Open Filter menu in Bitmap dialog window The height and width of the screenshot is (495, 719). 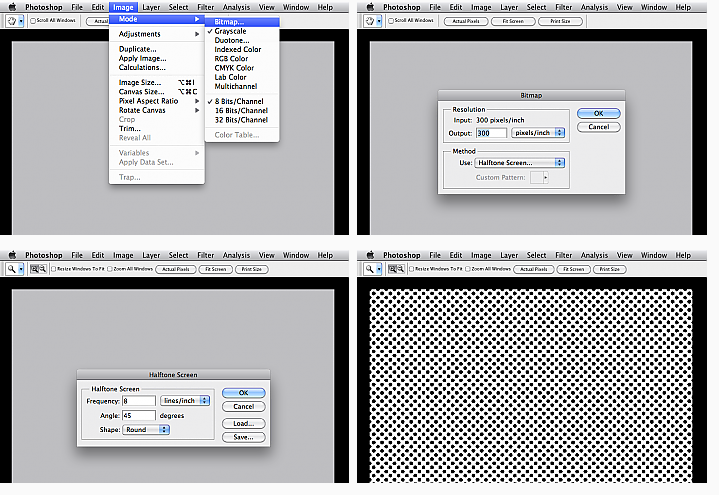(564, 7)
